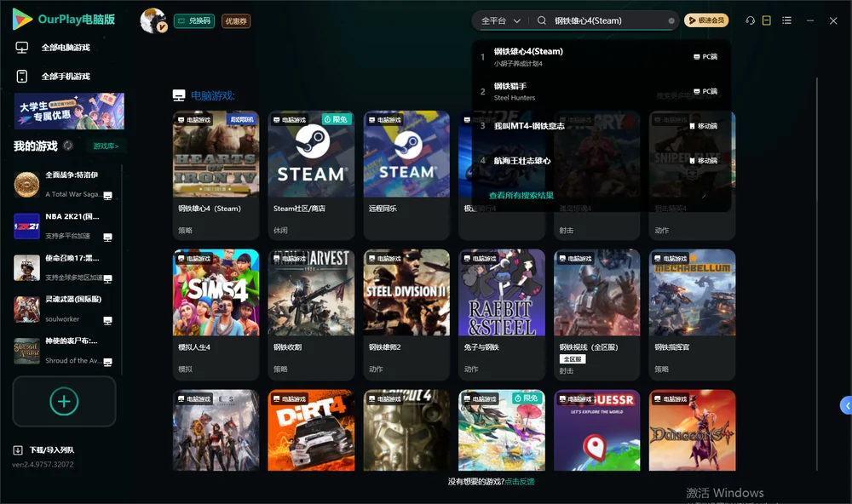The height and width of the screenshot is (504, 852).
Task: Open 下载/导入列队 download queue
Action: tap(44, 450)
